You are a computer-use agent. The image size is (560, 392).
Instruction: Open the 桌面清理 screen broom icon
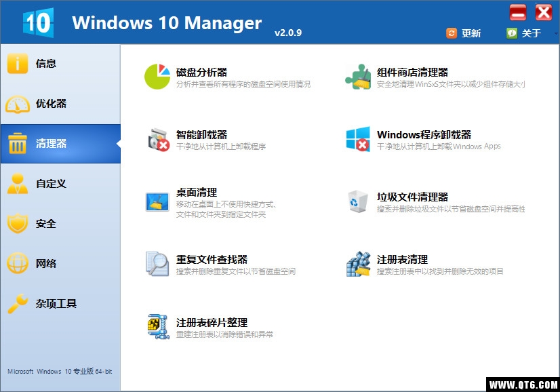click(157, 202)
